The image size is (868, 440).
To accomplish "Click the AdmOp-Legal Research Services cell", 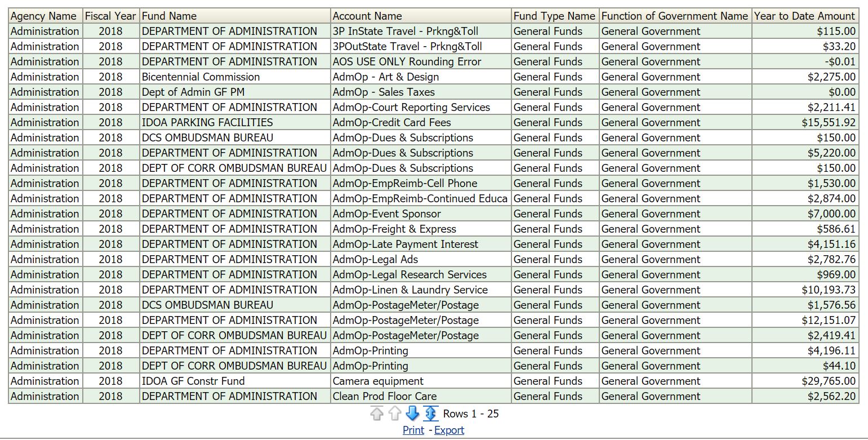I will (421, 274).
